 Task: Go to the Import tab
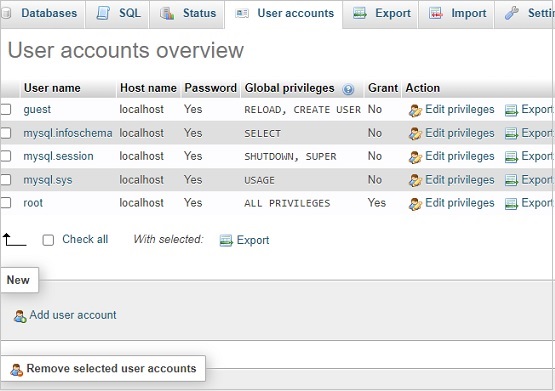(x=456, y=13)
